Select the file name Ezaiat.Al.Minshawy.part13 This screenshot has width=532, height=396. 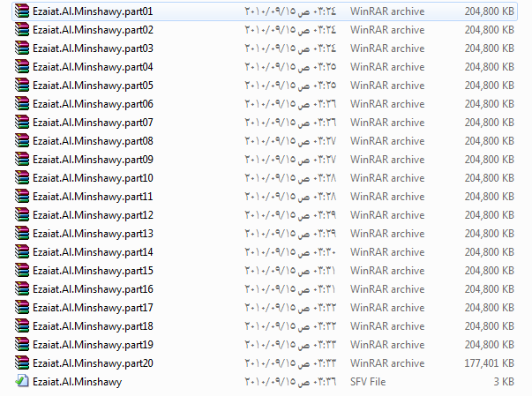click(x=93, y=234)
